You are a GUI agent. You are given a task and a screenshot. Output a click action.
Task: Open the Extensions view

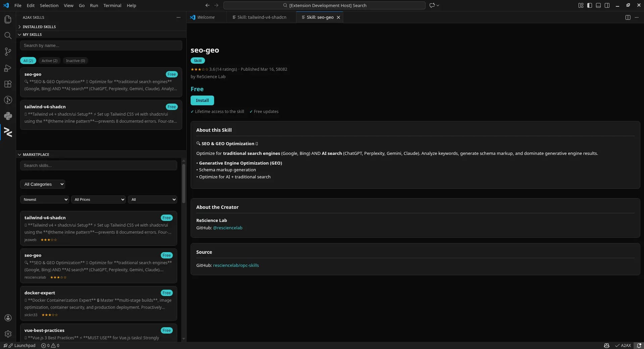coord(7,84)
